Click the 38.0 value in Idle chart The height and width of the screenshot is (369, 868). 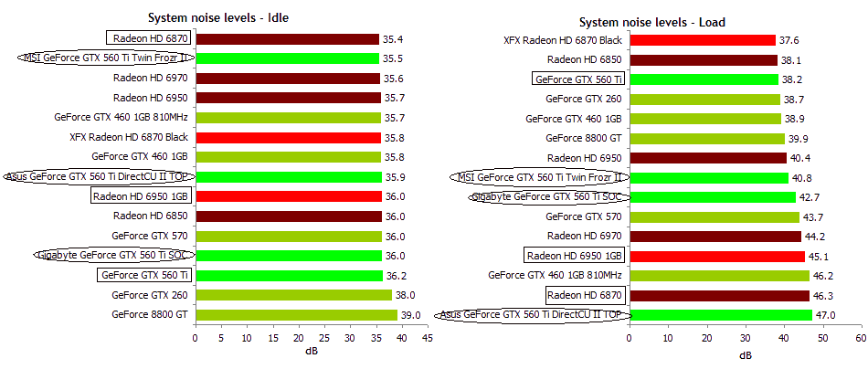pos(405,295)
